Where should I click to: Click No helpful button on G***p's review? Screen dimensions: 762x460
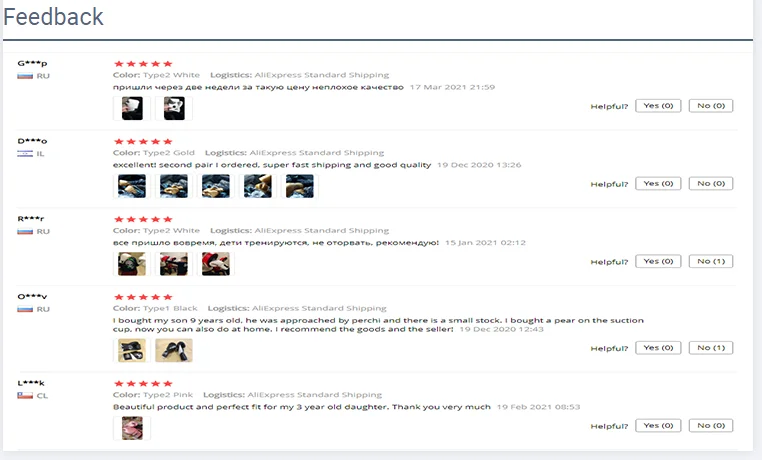coord(710,106)
